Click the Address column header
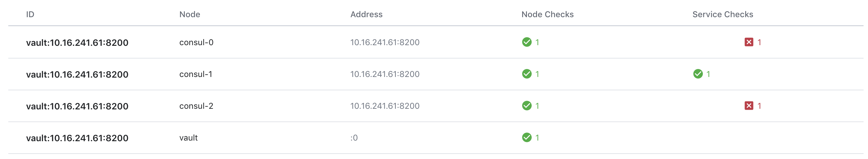The image size is (868, 159). click(366, 15)
